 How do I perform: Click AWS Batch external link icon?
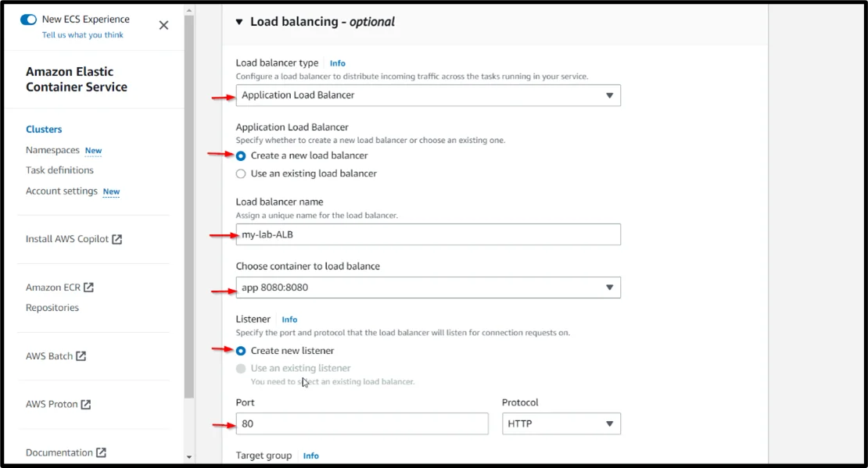click(x=81, y=356)
